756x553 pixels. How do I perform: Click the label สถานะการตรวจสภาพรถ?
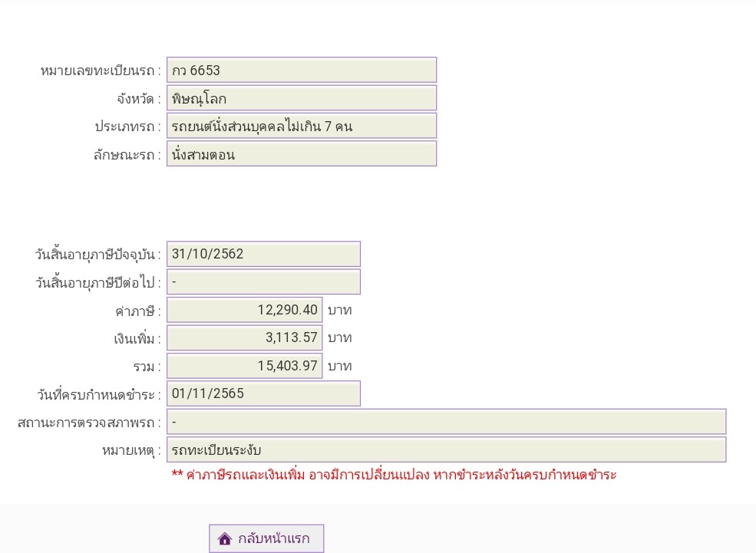pos(89,423)
